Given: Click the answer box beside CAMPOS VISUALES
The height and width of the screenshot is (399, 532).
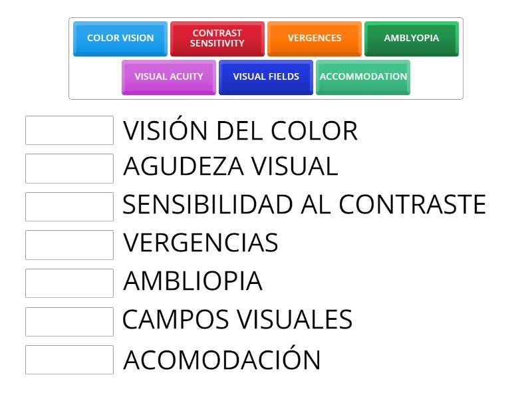Looking at the screenshot, I should click(69, 321).
